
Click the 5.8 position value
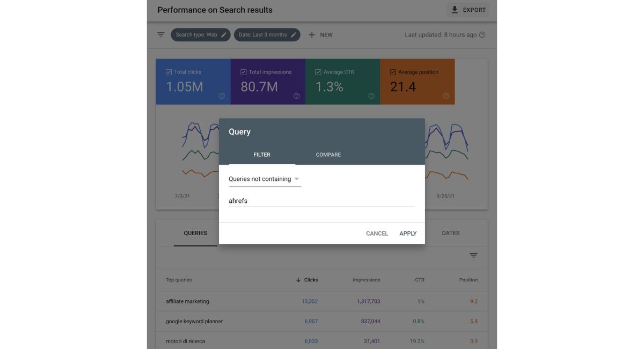474,322
